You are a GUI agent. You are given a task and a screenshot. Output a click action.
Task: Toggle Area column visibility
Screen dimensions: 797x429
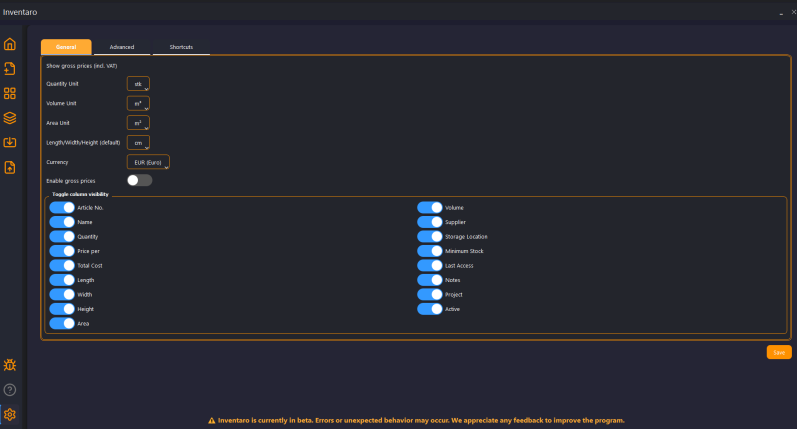click(62, 323)
